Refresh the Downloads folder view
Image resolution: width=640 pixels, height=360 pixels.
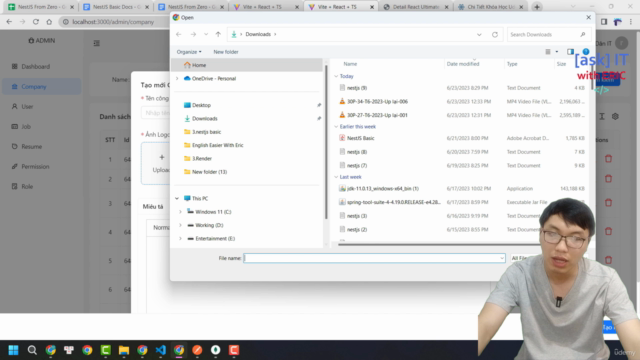495,34
